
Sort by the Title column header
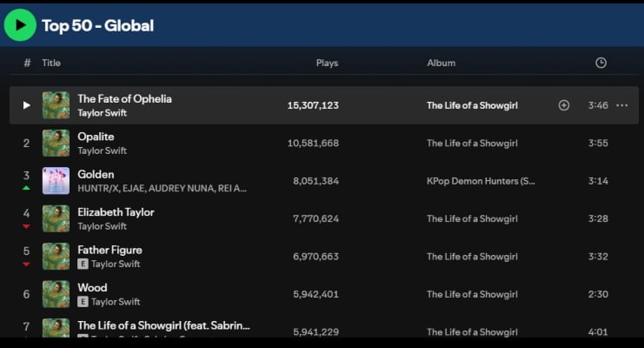[51, 63]
